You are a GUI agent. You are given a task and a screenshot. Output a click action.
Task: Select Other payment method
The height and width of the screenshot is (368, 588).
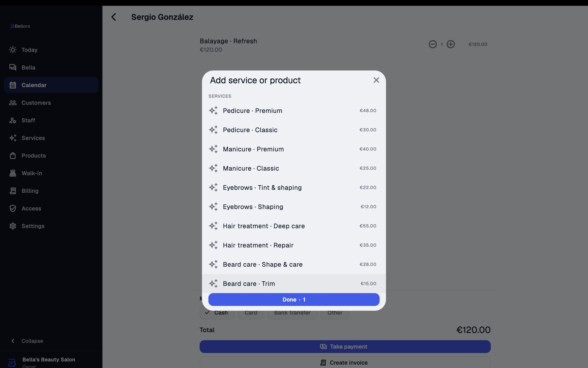(335, 313)
